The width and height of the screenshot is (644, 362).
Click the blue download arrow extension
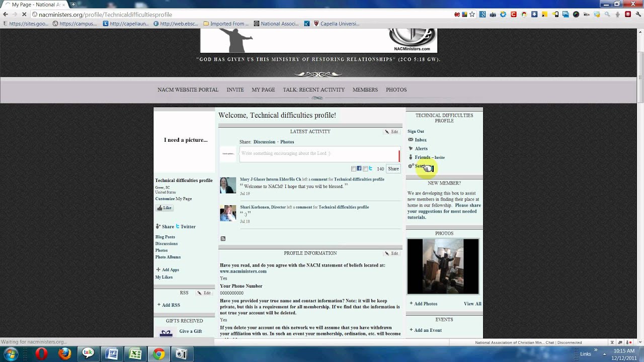534,15
